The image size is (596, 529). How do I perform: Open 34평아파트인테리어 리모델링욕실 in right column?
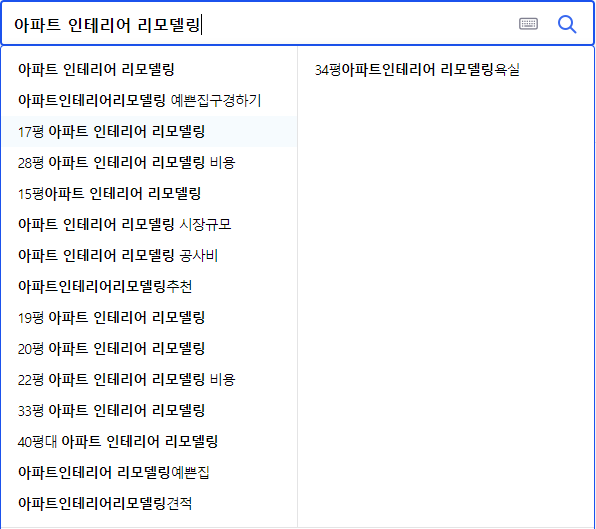[417, 70]
